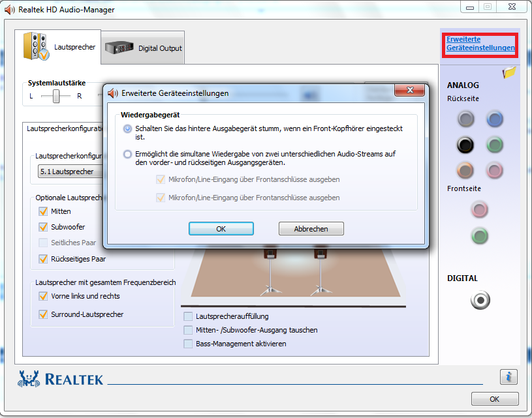Image resolution: width=532 pixels, height=418 pixels.
Task: Open the 5.1 Lautsprecher configuration dropdown
Action: pyautogui.click(x=70, y=172)
